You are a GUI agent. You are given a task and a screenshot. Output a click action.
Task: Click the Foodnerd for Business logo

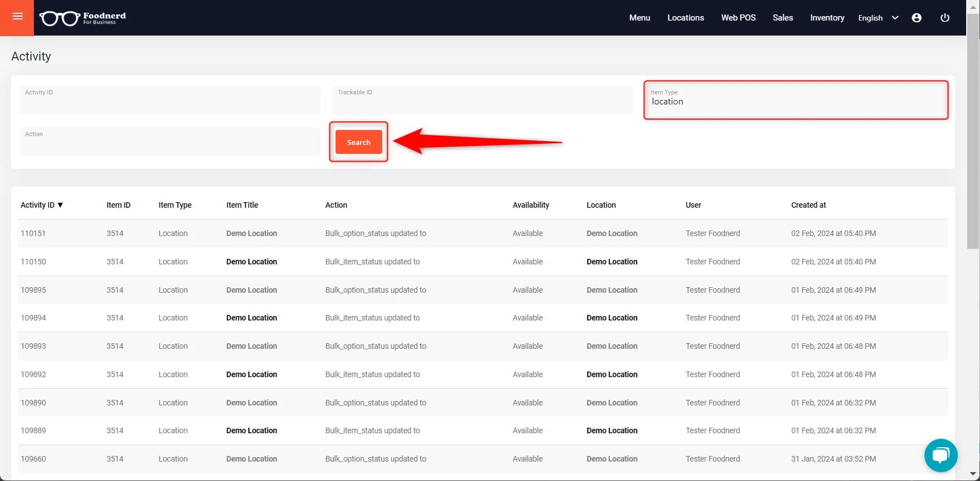83,18
